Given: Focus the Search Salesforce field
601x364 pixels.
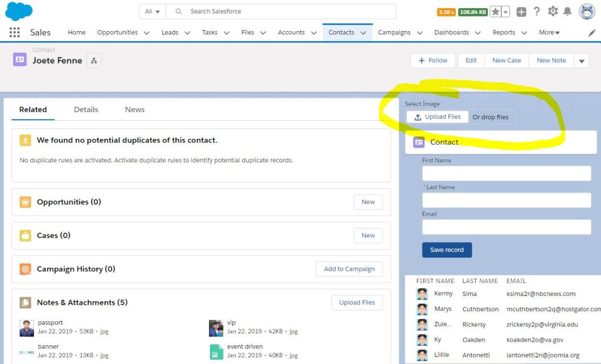Looking at the screenshot, I should click(281, 12).
